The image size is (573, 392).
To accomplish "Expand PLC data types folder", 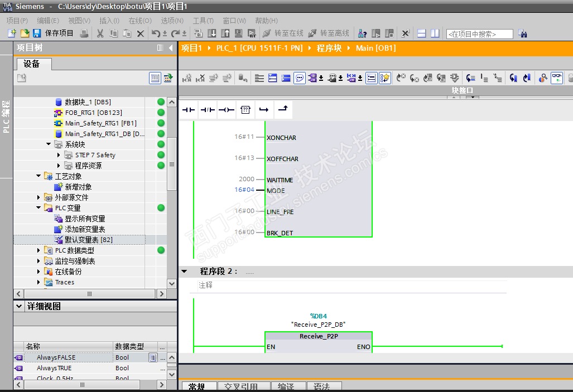I will (38, 250).
